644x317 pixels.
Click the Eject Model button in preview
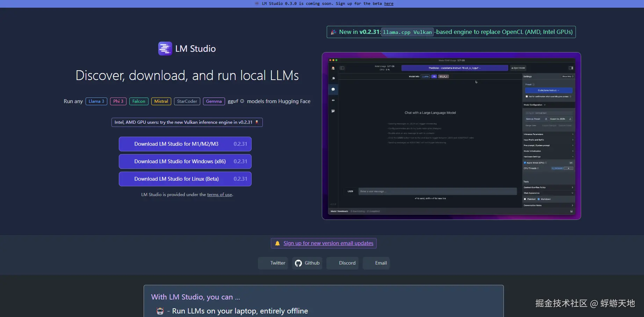518,68
